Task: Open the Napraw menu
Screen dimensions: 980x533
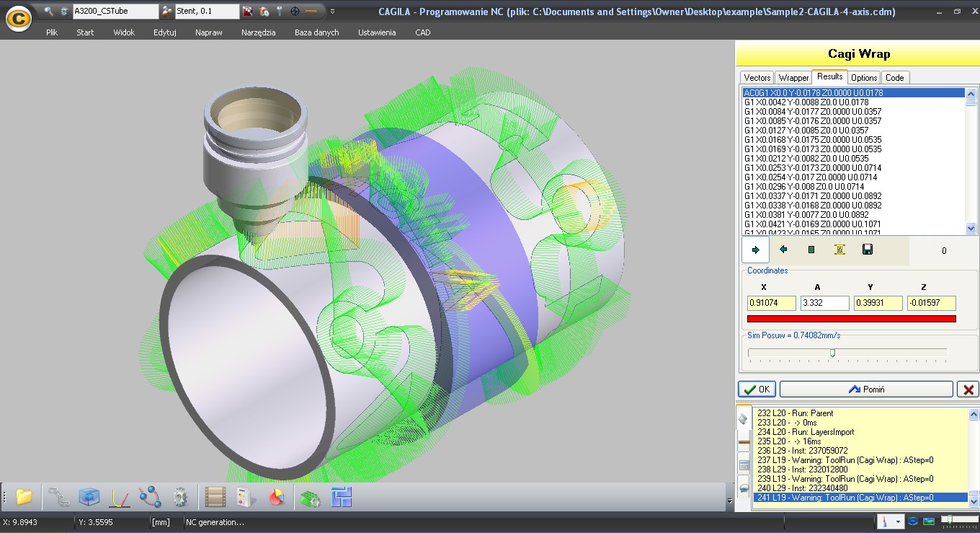Action: [209, 32]
